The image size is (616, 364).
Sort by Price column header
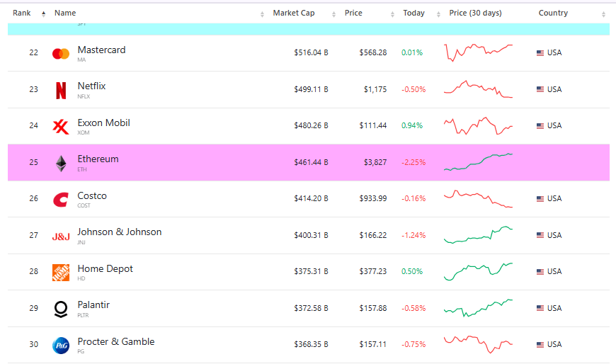coord(353,13)
